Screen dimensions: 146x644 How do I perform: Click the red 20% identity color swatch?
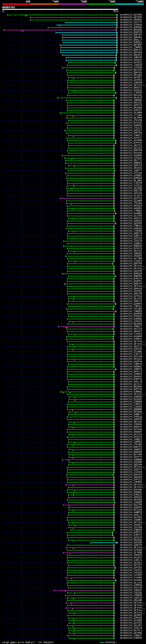pyautogui.click(x=16, y=4)
